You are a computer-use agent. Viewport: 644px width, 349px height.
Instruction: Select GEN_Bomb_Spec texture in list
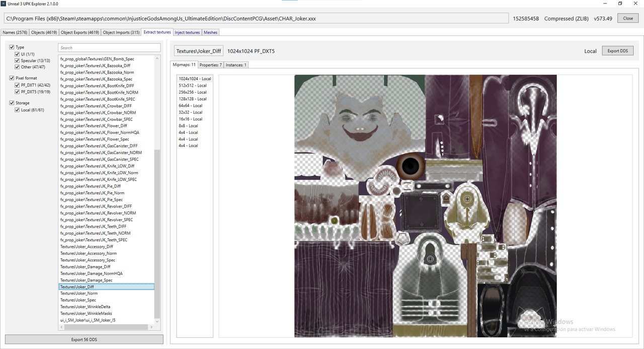107,59
